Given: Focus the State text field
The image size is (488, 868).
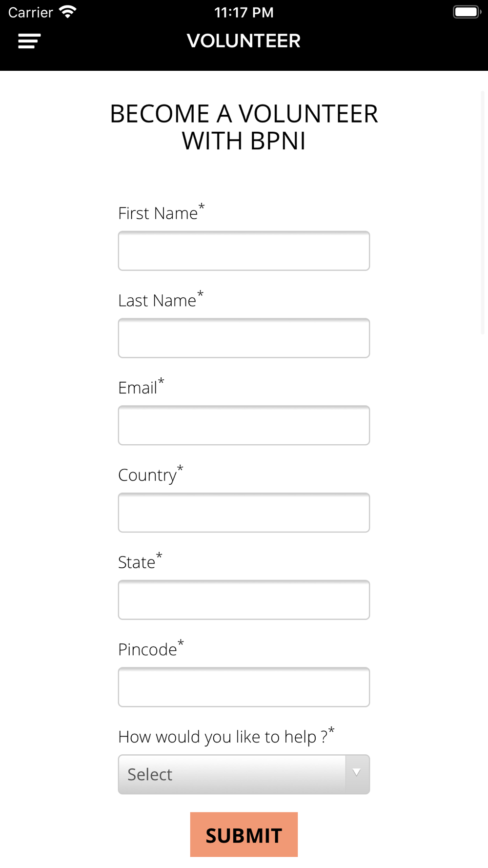Looking at the screenshot, I should (x=244, y=600).
